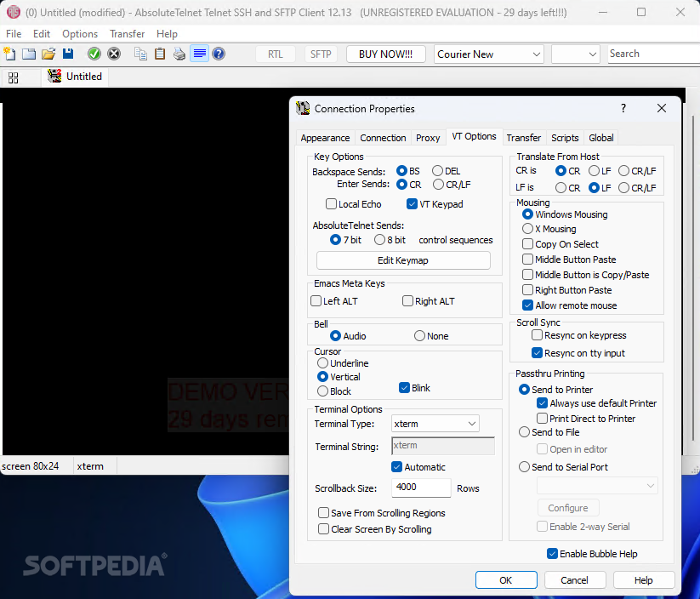700x599 pixels.
Task: Switch to the Connection tab
Action: [383, 138]
